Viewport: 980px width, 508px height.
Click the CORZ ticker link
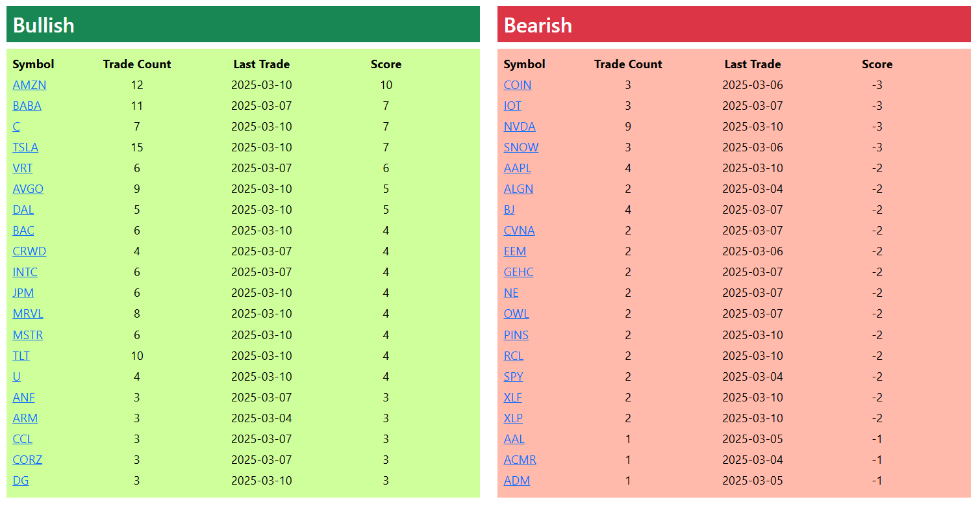pos(27,460)
